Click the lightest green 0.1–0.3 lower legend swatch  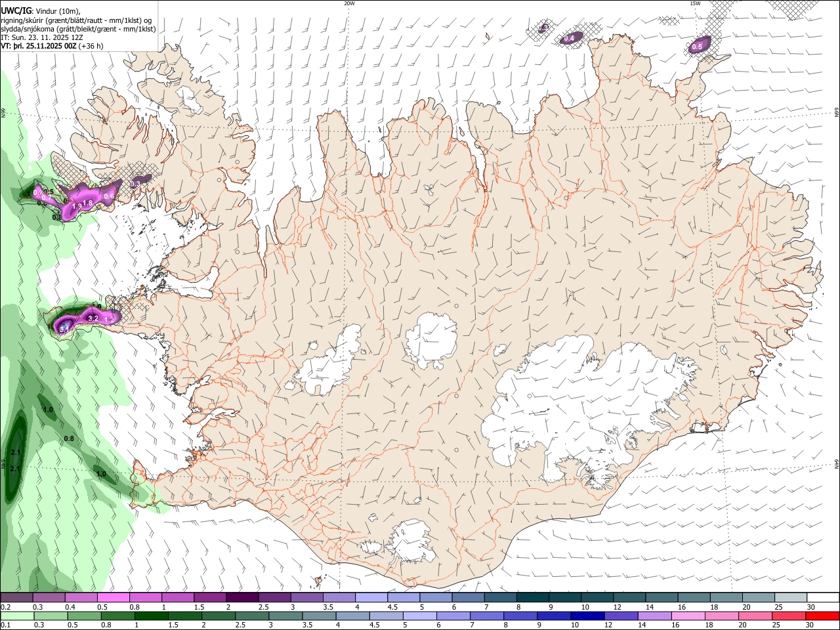(x=16, y=616)
